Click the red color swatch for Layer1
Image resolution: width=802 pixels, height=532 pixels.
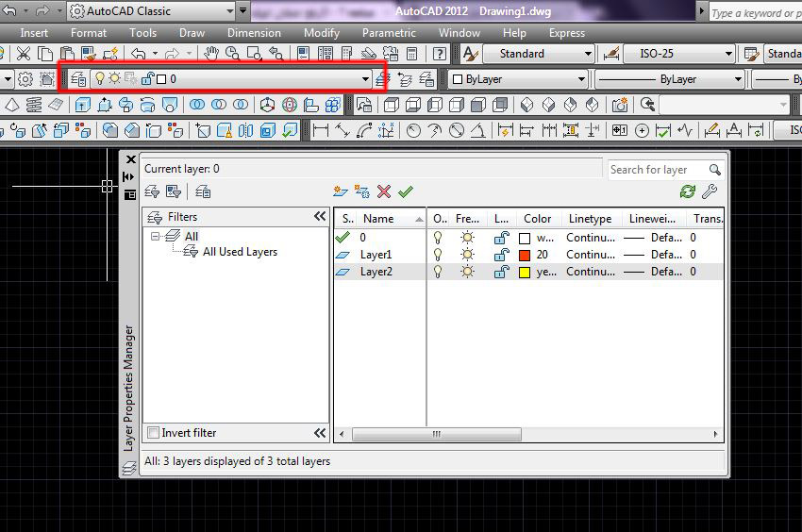pos(526,255)
